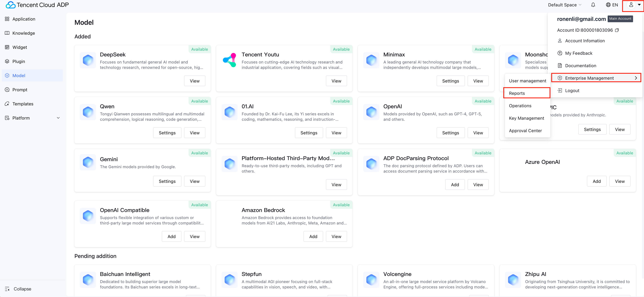644x297 pixels.
Task: View the DeepSeek model details
Action: [x=195, y=81]
